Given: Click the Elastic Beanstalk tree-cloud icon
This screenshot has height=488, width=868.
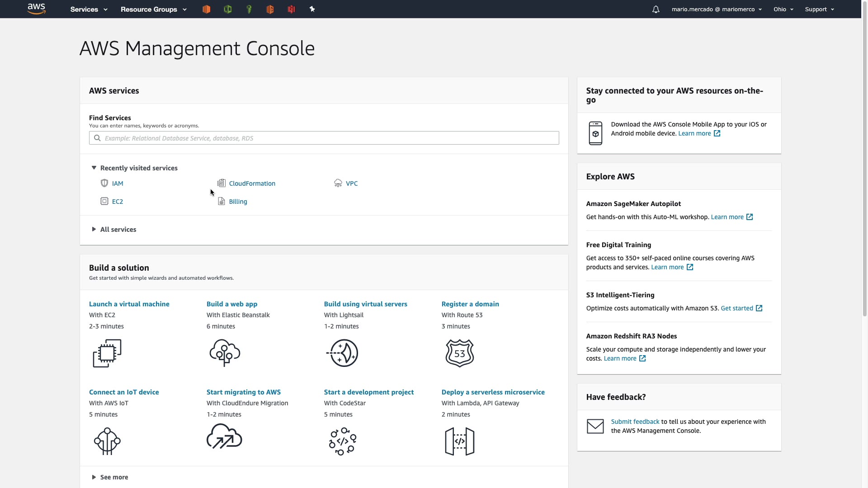Looking at the screenshot, I should [225, 353].
